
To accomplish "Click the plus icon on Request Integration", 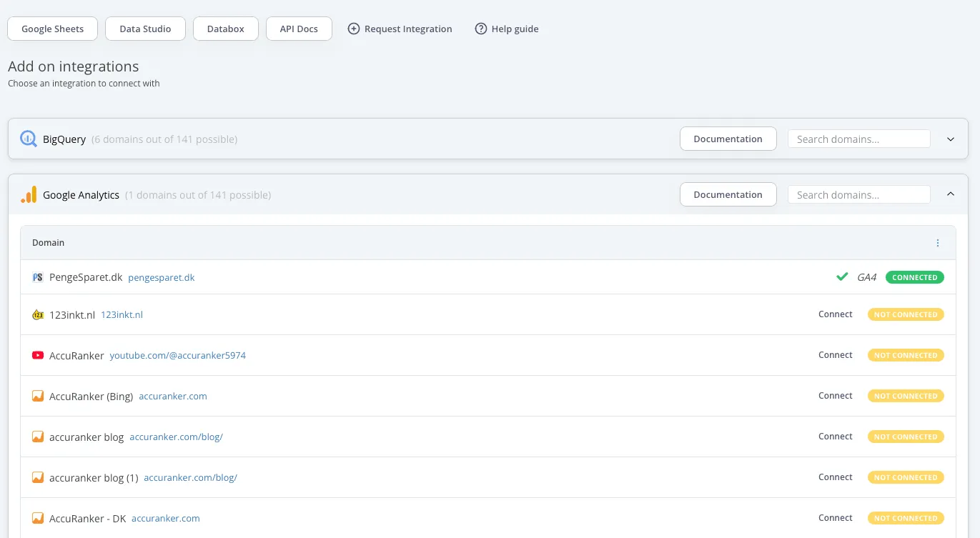I will pyautogui.click(x=353, y=29).
